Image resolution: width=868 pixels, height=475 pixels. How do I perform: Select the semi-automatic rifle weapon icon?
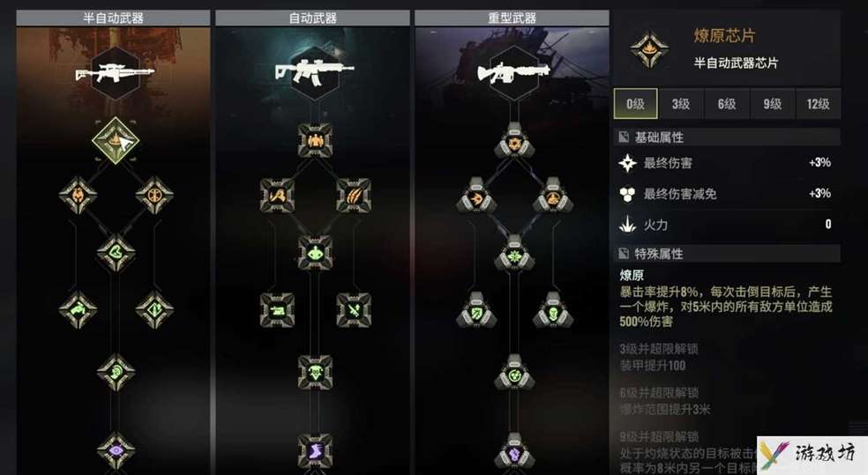[116, 73]
